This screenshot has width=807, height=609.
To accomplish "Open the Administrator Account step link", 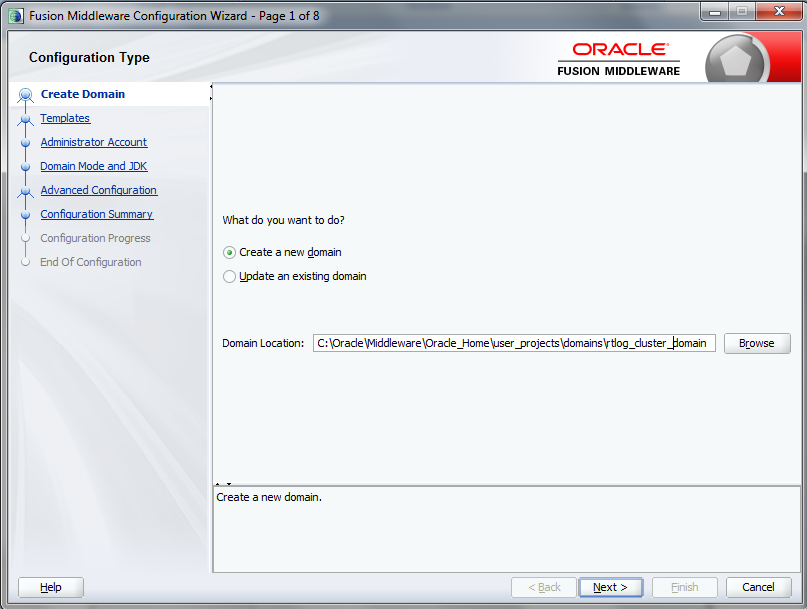I will click(93, 142).
